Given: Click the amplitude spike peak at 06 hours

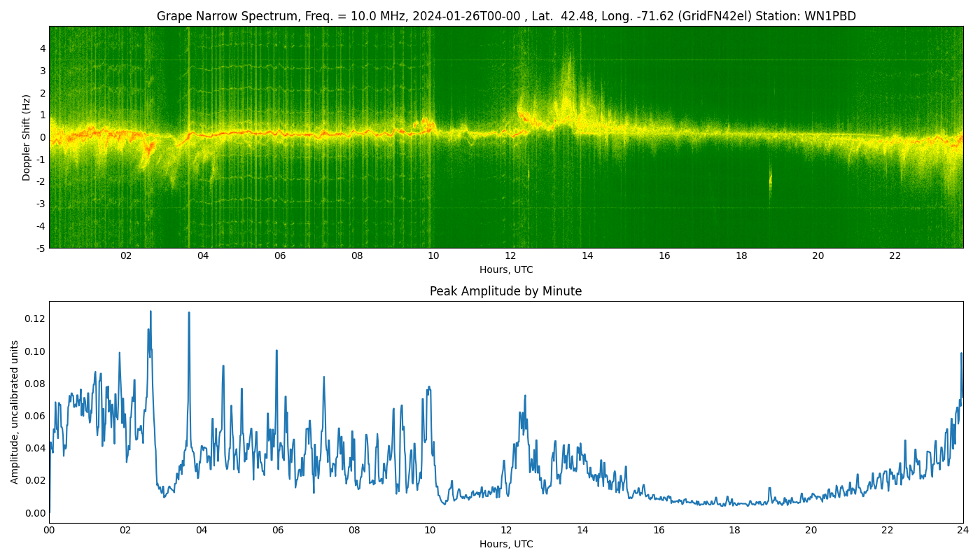Looking at the screenshot, I should (276, 351).
